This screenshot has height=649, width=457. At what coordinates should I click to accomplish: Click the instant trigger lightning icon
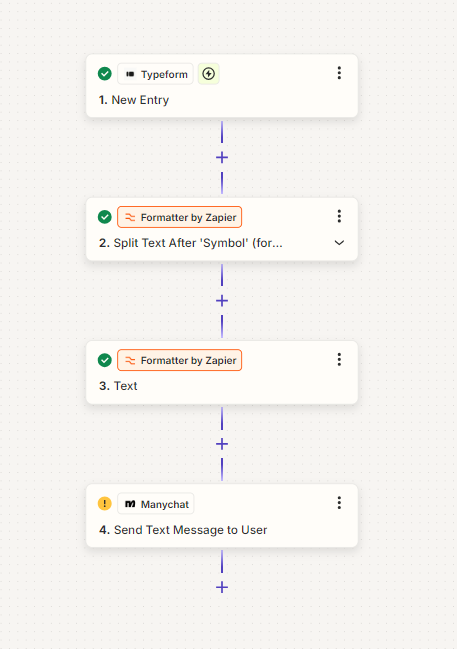(x=209, y=74)
